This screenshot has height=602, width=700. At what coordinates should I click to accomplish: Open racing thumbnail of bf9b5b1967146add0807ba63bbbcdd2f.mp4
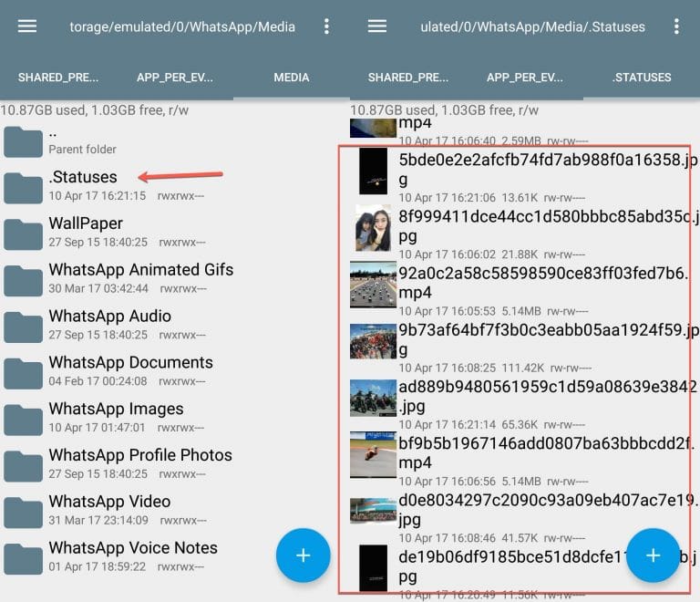373,454
